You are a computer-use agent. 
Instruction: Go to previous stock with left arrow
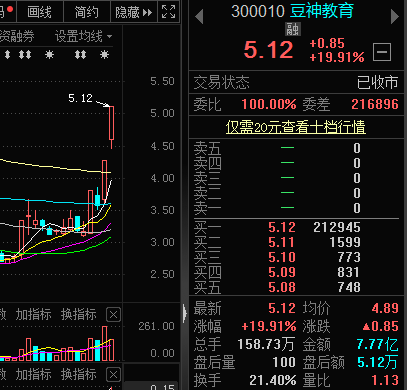[x=199, y=17]
